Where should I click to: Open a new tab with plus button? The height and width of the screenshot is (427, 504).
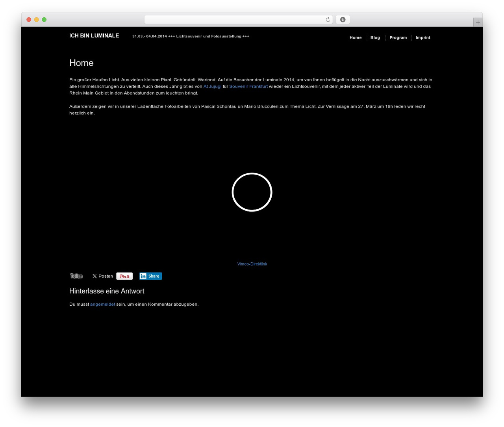click(478, 22)
